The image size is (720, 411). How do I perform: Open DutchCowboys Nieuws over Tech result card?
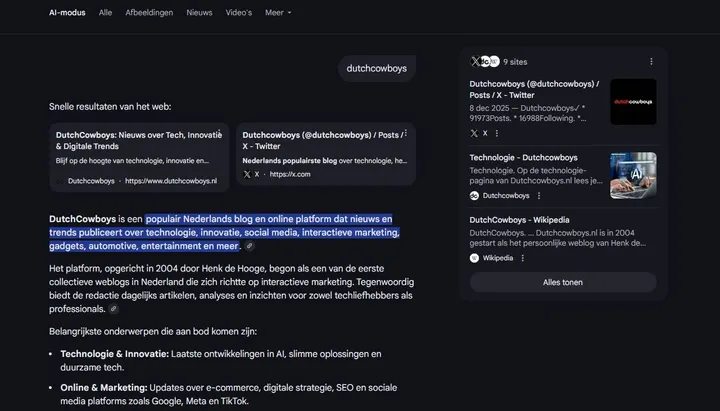click(x=139, y=157)
